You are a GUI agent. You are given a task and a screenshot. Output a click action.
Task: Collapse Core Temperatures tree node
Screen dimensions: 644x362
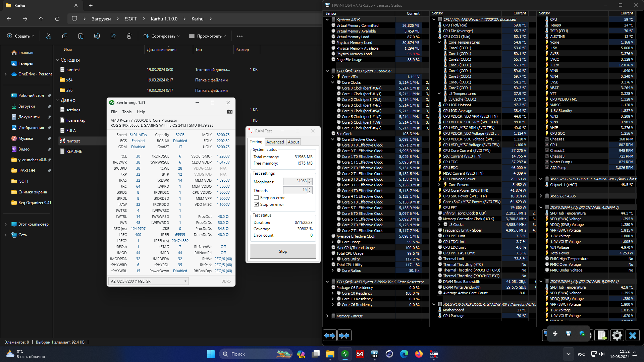(x=439, y=42)
